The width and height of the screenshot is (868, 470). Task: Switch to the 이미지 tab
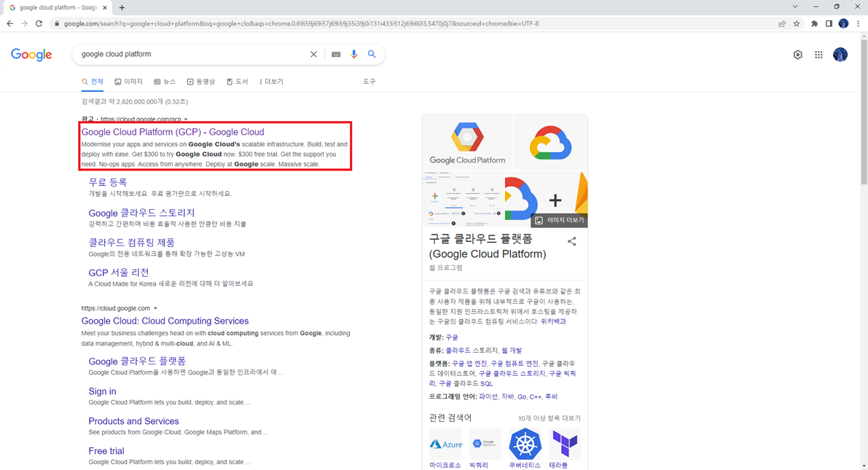128,82
